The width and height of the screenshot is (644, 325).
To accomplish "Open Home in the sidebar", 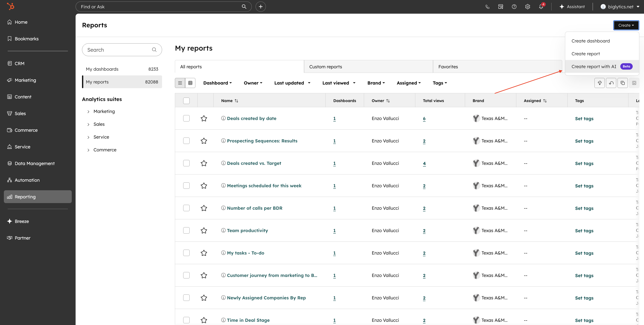I will tap(38, 22).
